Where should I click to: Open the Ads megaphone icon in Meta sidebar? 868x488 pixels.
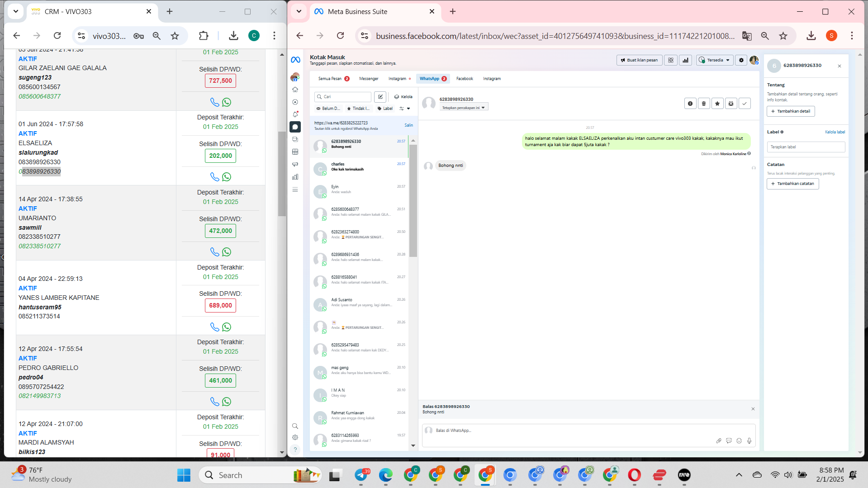[295, 164]
